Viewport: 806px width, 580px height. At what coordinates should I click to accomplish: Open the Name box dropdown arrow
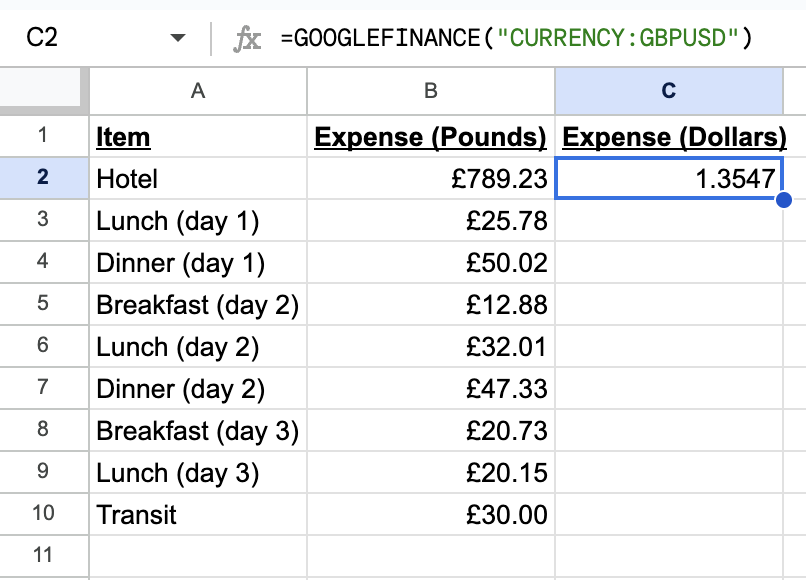[x=177, y=38]
